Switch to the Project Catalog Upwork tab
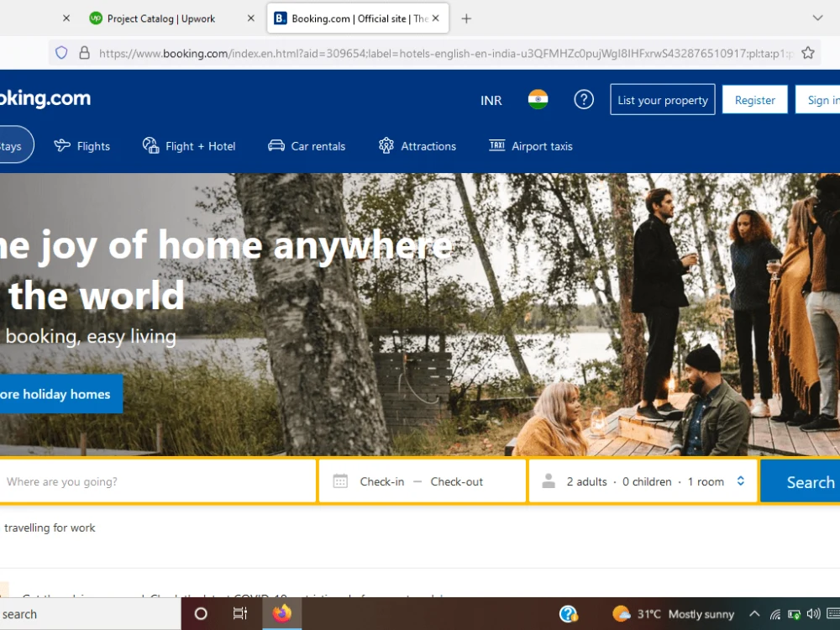The image size is (840, 630). (160, 18)
